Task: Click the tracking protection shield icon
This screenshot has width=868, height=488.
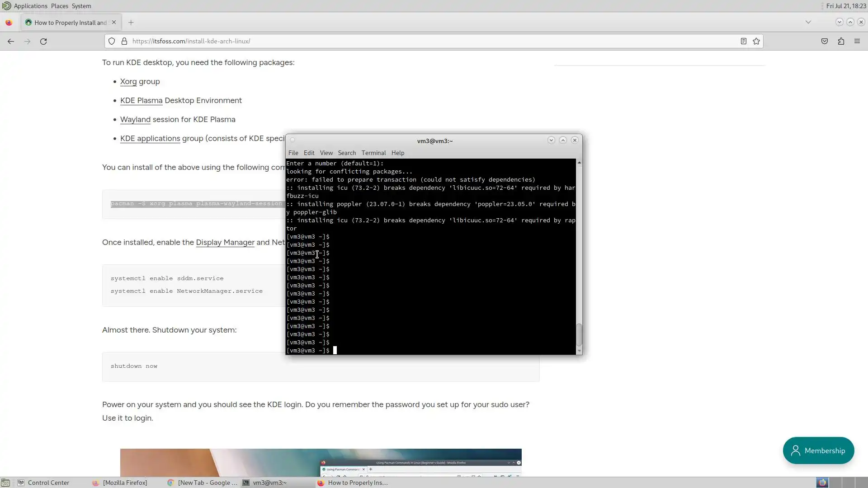Action: 112,41
